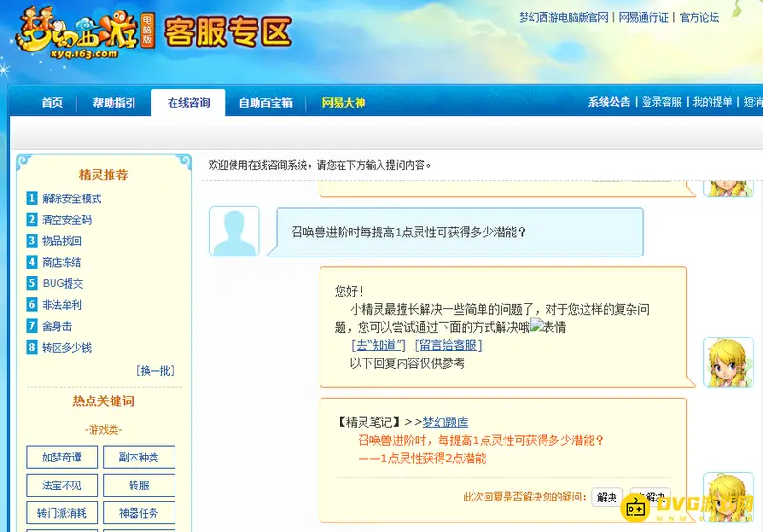Choose the 商店冻结 recommendation
763x532 pixels.
tap(62, 262)
